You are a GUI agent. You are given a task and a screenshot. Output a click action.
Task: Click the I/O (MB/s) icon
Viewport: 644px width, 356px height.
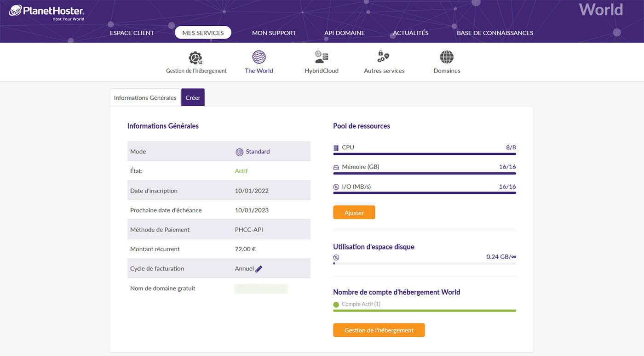[336, 187]
